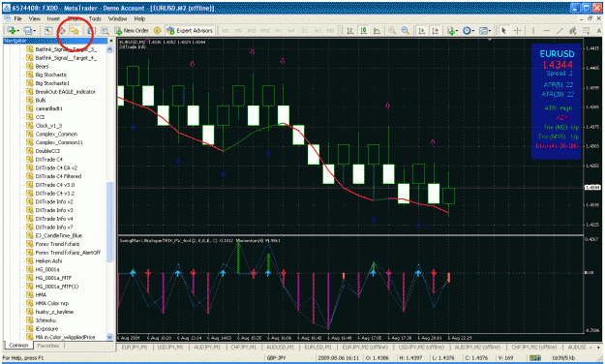The width and height of the screenshot is (605, 364).
Task: Select the Trendline drawing tool
Action: pyautogui.click(x=560, y=30)
